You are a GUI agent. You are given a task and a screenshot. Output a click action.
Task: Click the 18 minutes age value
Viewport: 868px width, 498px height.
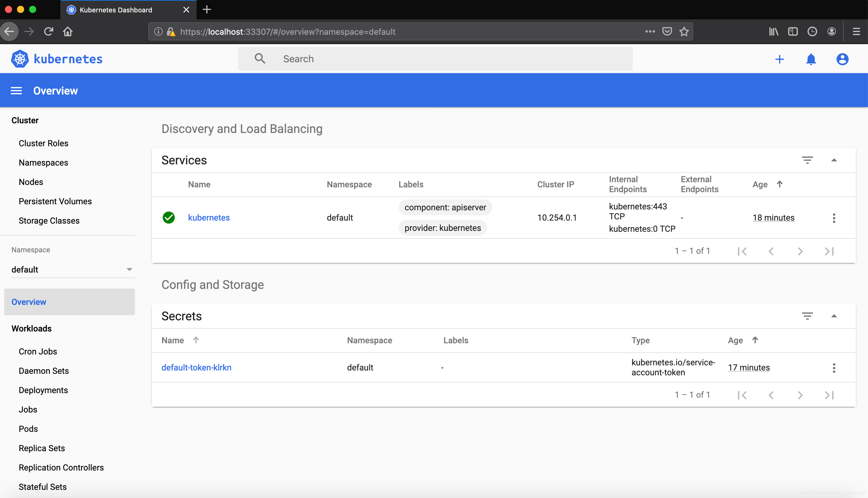(x=773, y=218)
